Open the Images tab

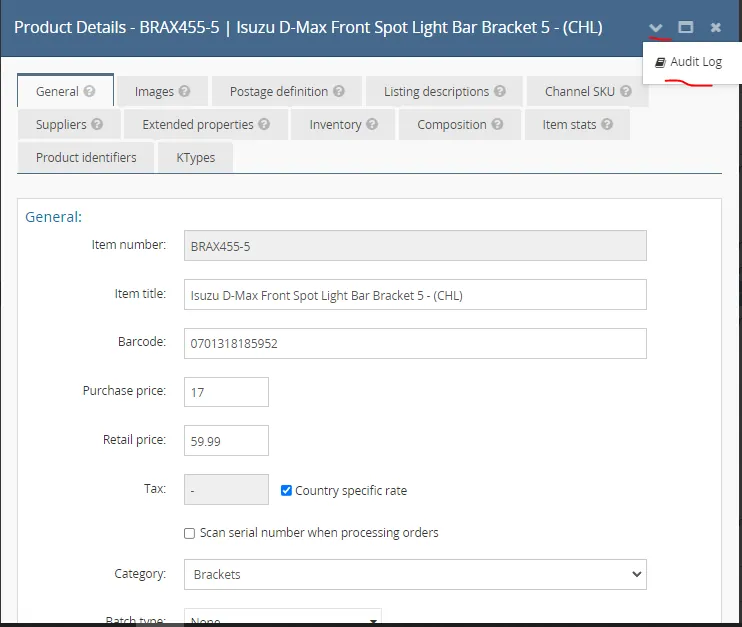point(162,91)
